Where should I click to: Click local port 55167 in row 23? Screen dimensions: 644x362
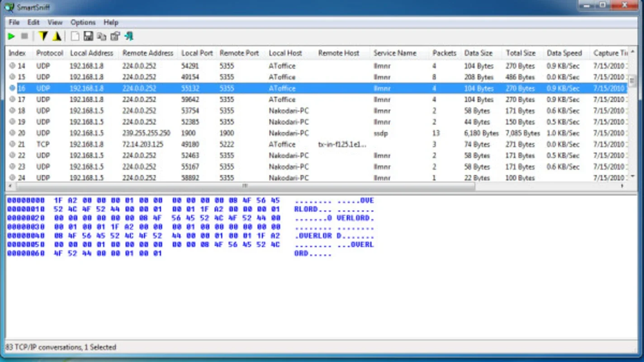pos(190,167)
